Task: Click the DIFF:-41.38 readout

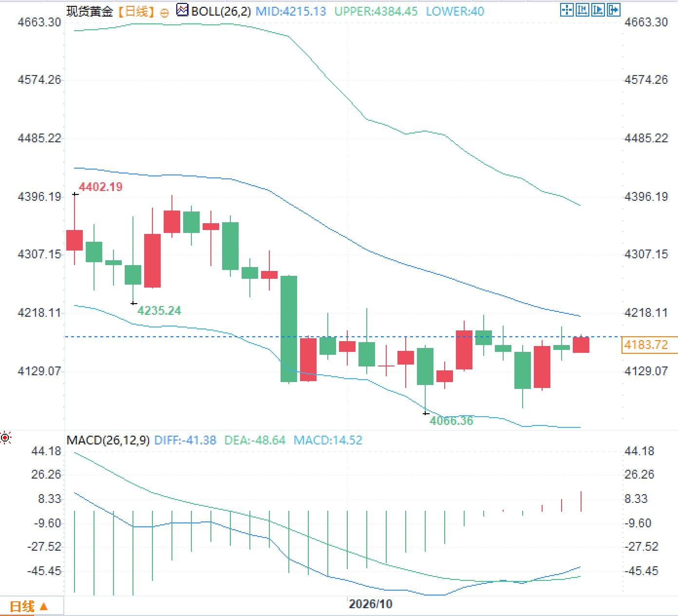Action: (185, 441)
